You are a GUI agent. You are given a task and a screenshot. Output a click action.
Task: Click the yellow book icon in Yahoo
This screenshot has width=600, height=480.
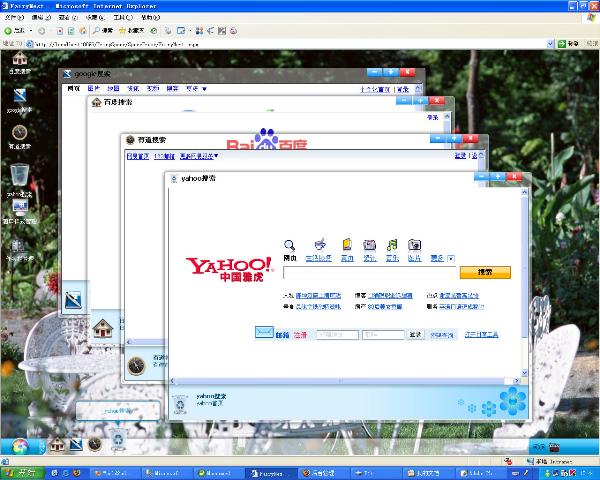point(347,244)
